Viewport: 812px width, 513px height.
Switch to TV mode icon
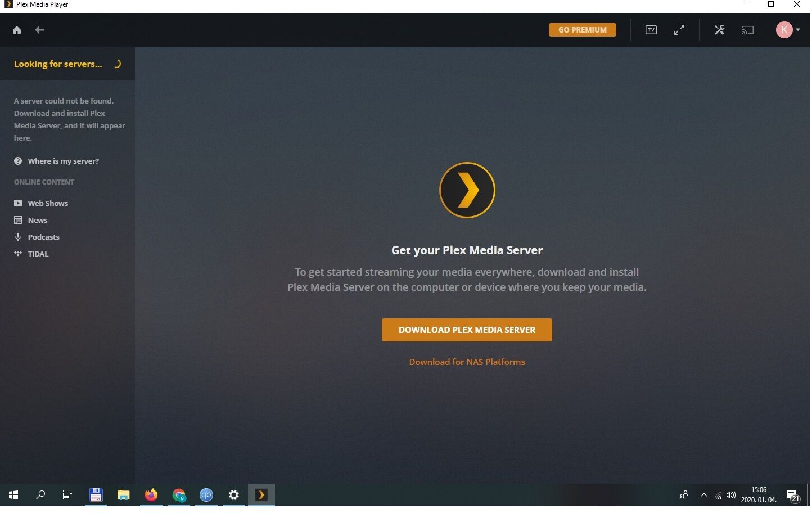coord(652,30)
